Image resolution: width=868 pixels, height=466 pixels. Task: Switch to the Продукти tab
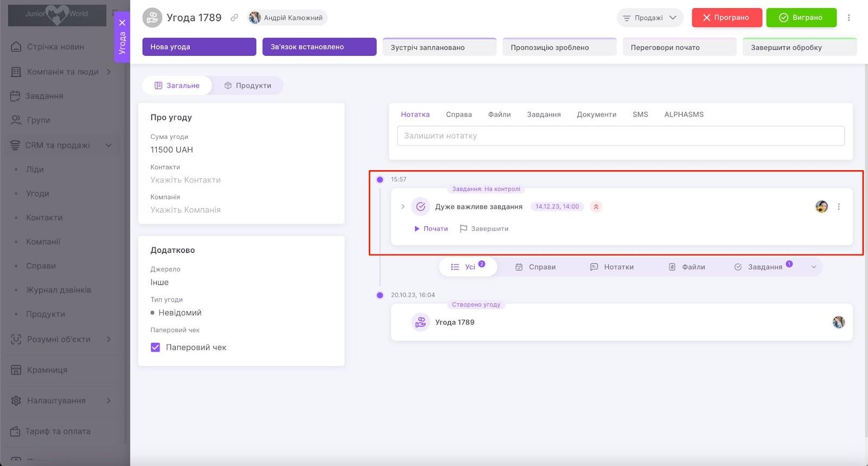248,86
